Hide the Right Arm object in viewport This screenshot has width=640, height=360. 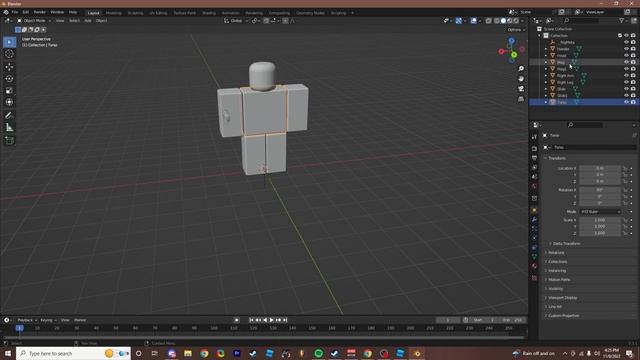point(626,76)
